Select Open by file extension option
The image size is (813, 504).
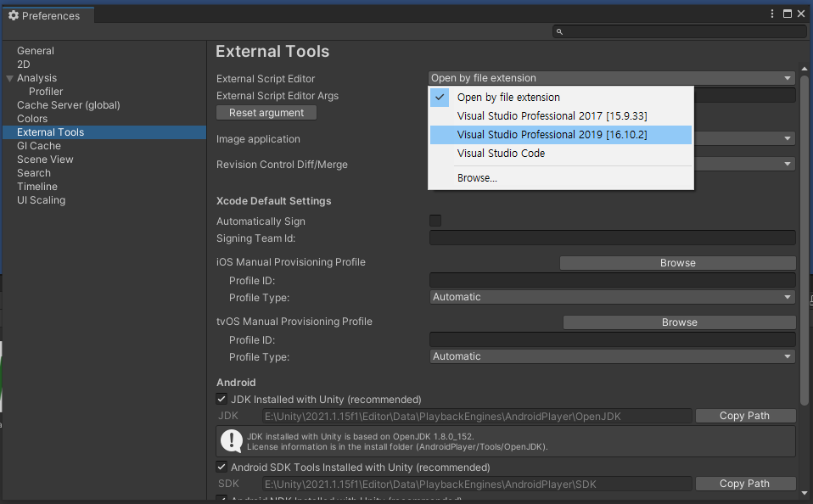pyautogui.click(x=561, y=97)
